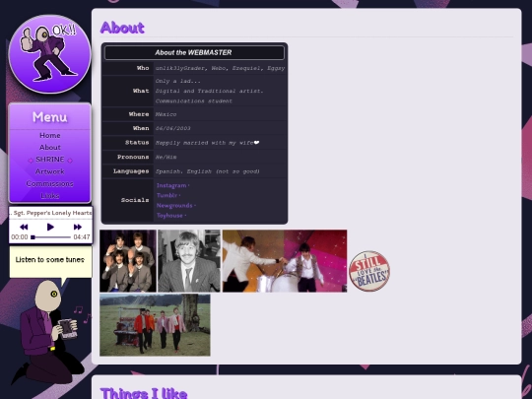Click the birth date in When row
This screenshot has height=399, width=532.
[173, 128]
